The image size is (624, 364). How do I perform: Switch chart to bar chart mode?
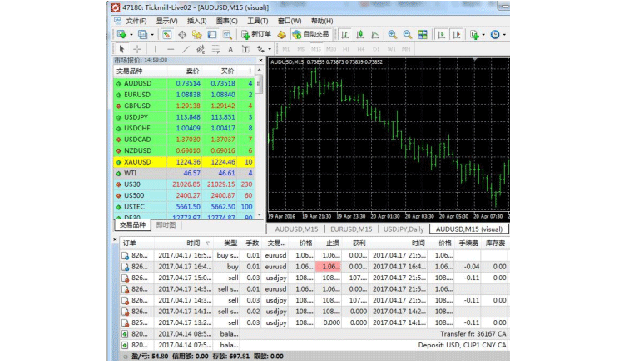tap(344, 34)
